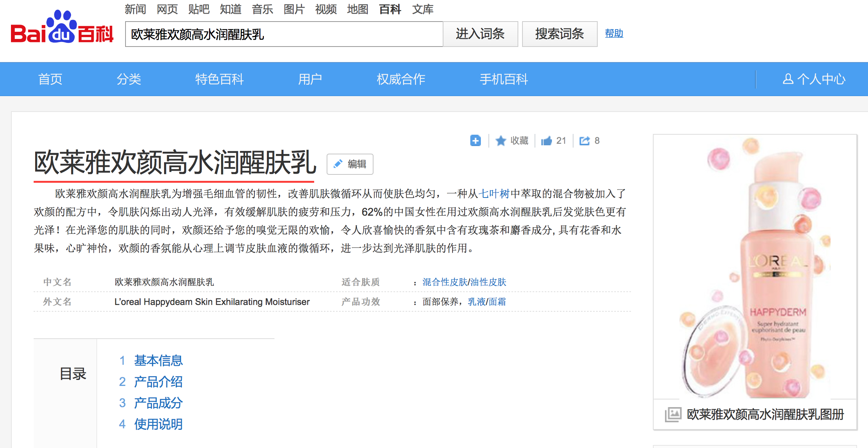
Task: Click the thumbs-up like icon
Action: [547, 141]
